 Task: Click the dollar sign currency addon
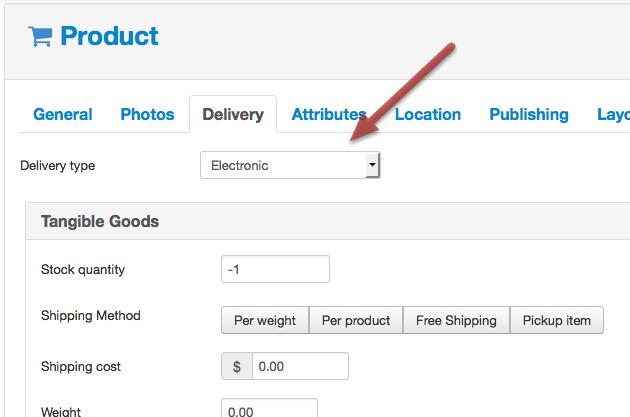click(x=237, y=366)
